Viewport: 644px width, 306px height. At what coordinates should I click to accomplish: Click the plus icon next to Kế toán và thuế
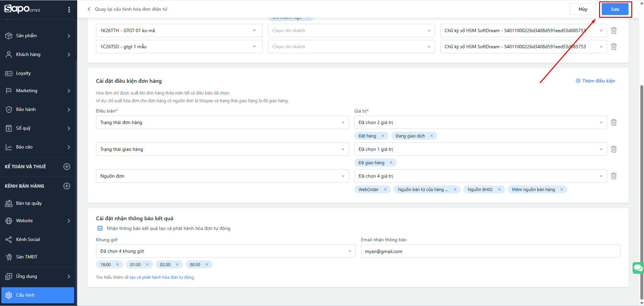(x=67, y=167)
